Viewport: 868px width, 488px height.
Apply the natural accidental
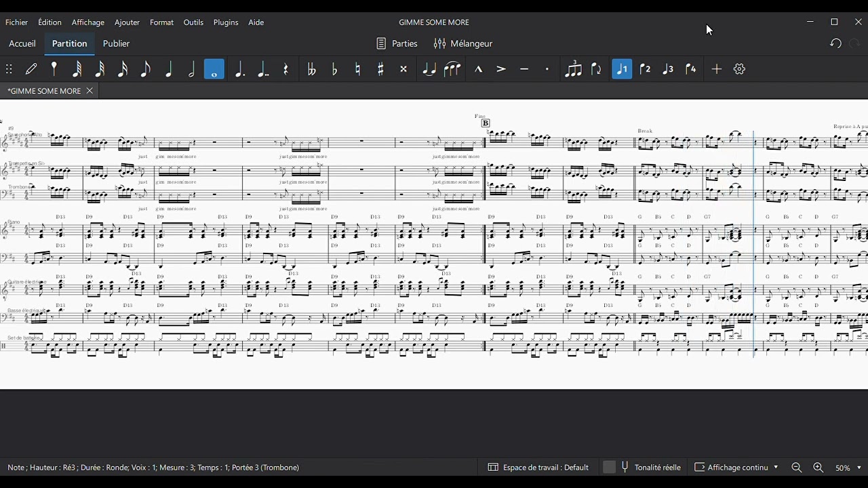(357, 69)
